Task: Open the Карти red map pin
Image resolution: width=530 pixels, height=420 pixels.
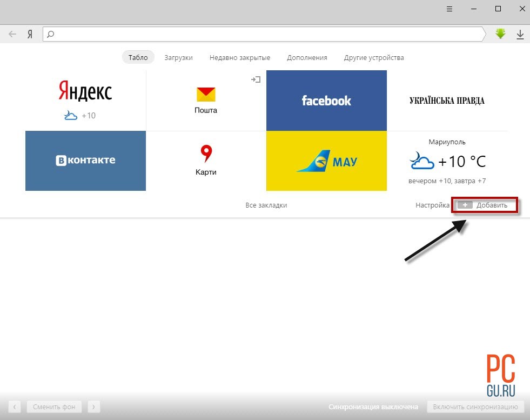Action: (206, 154)
